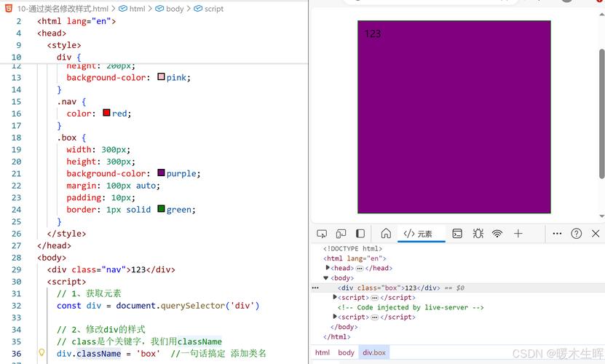Click the plus icon for more tools
This screenshot has height=364, width=605.
coord(518,234)
